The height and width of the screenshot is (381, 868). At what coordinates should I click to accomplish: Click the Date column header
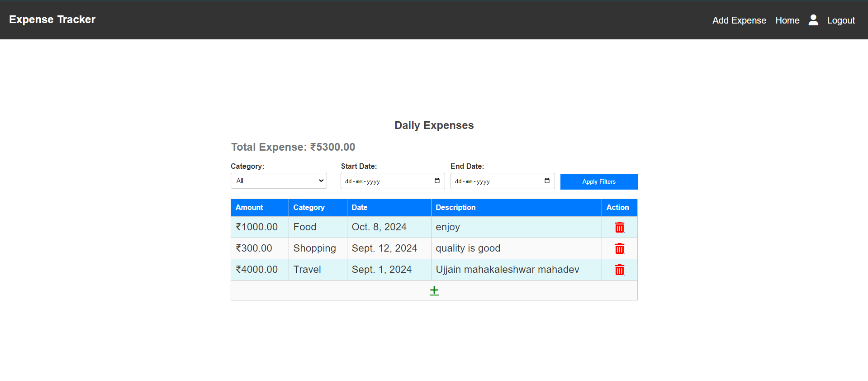point(360,207)
